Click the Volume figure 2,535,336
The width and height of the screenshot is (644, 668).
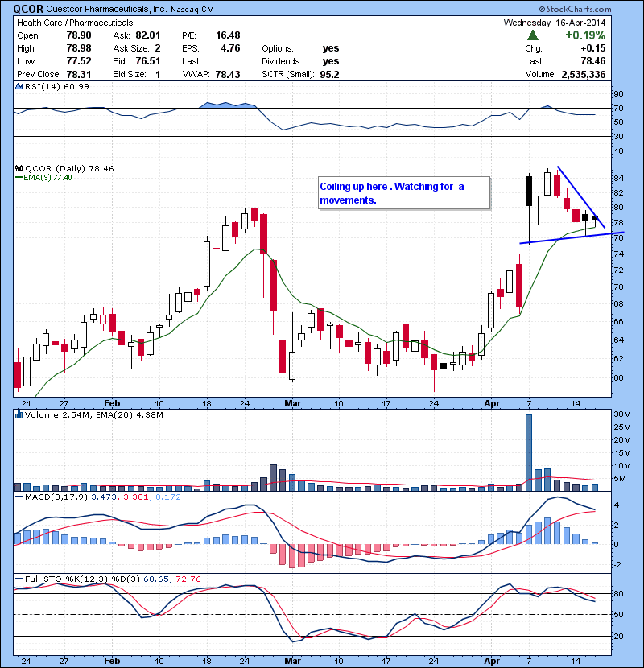[584, 75]
